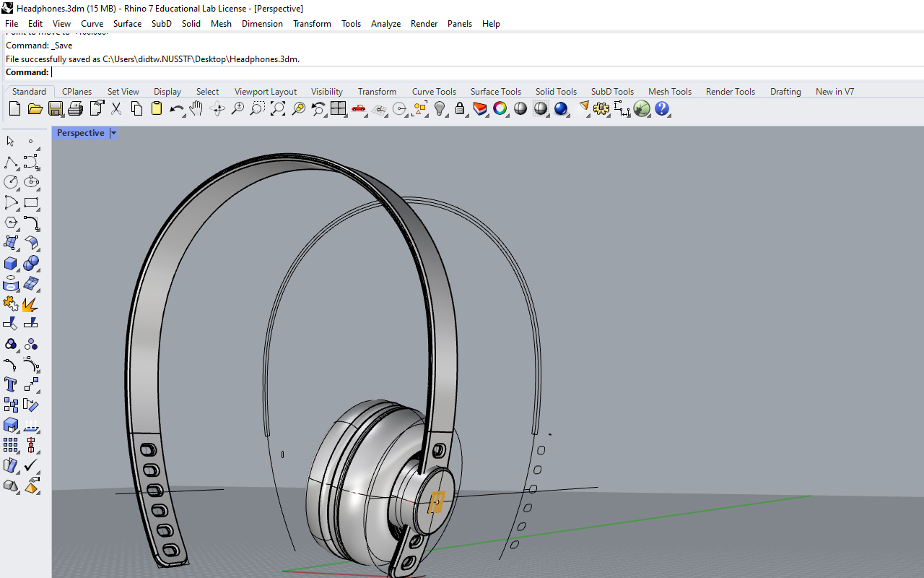This screenshot has width=924, height=578.
Task: Click the light bulb Hide Objects icon
Action: pos(440,109)
